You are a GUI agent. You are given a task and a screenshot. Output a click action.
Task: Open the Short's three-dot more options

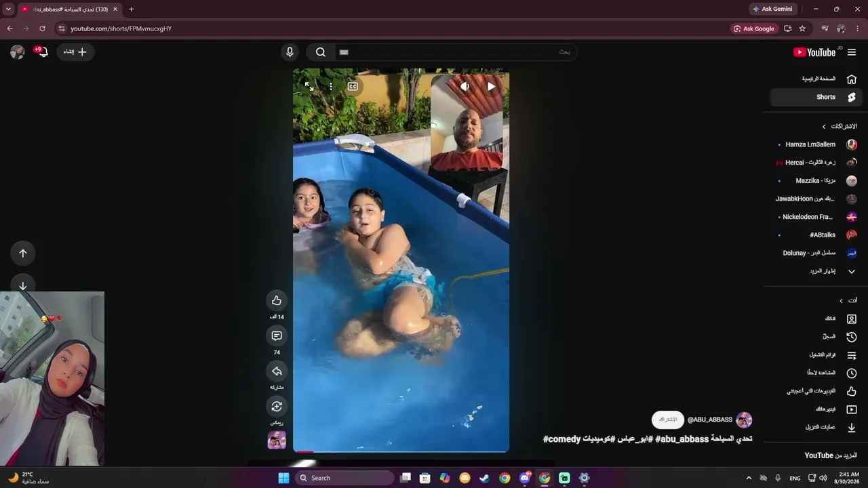click(331, 86)
